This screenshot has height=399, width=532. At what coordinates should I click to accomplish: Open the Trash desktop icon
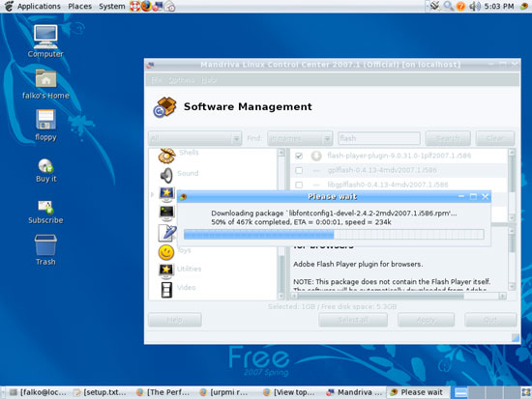click(45, 250)
